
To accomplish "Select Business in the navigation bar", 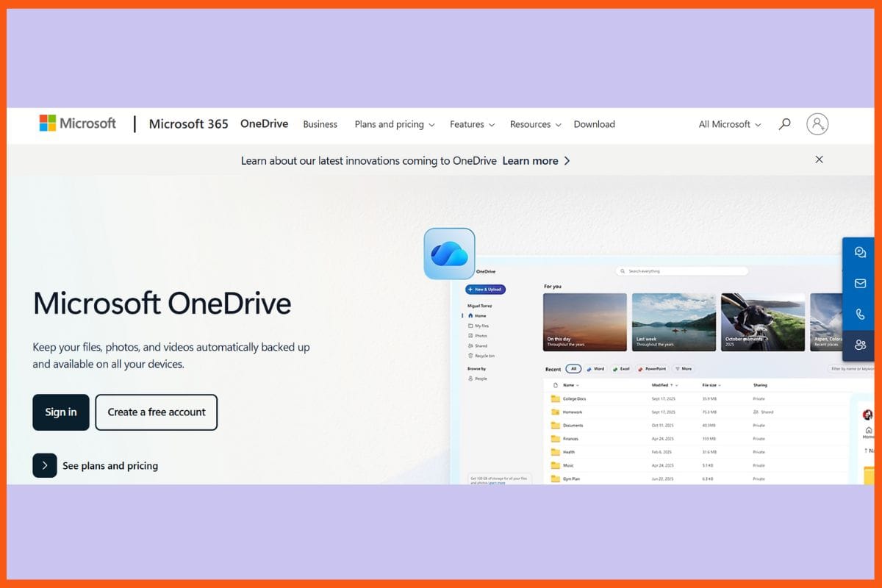I will coord(320,124).
